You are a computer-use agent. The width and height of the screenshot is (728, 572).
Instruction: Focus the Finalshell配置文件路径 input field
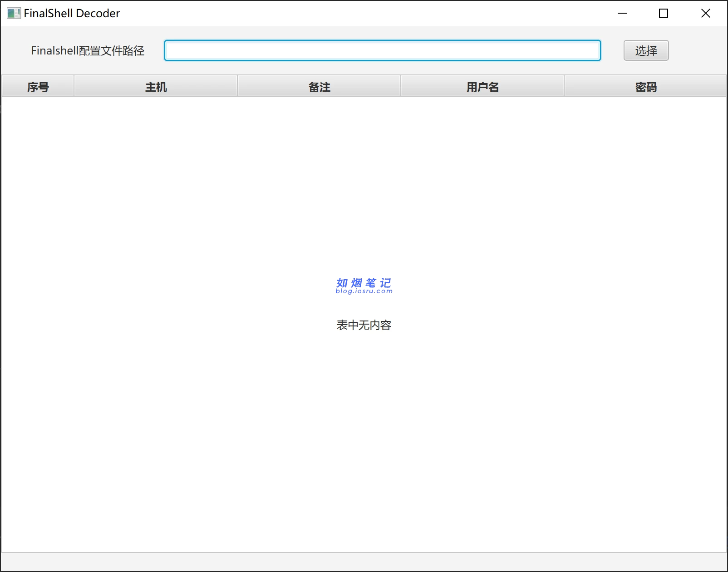coord(383,50)
